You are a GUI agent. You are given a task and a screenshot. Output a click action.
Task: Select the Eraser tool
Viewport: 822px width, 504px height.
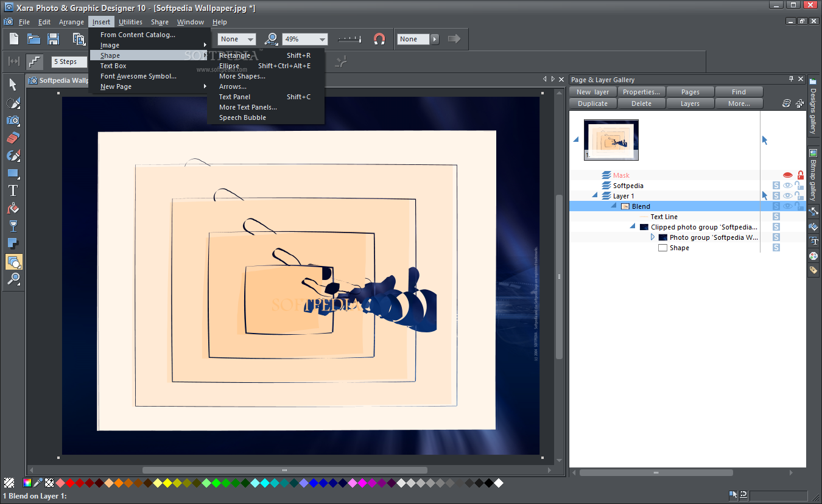[x=13, y=138]
